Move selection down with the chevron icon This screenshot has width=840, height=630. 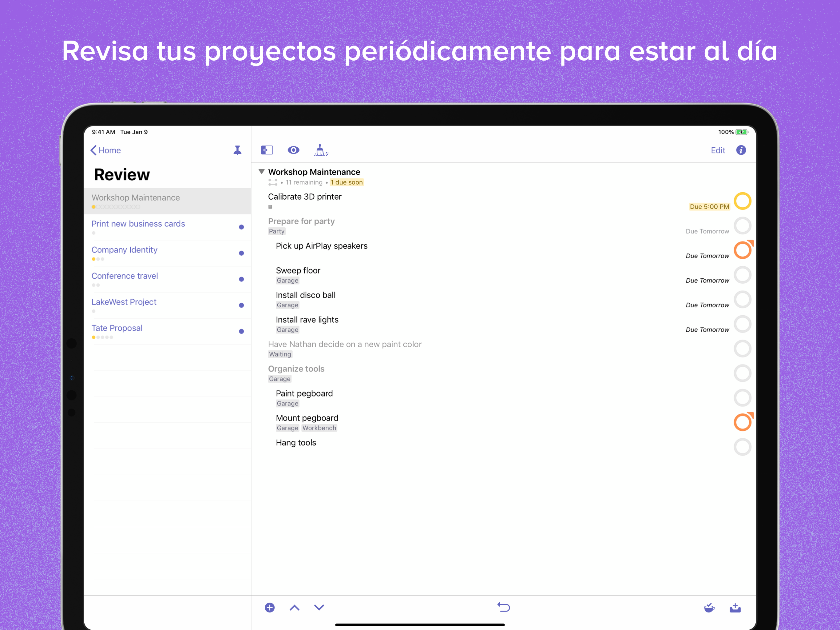click(x=319, y=607)
